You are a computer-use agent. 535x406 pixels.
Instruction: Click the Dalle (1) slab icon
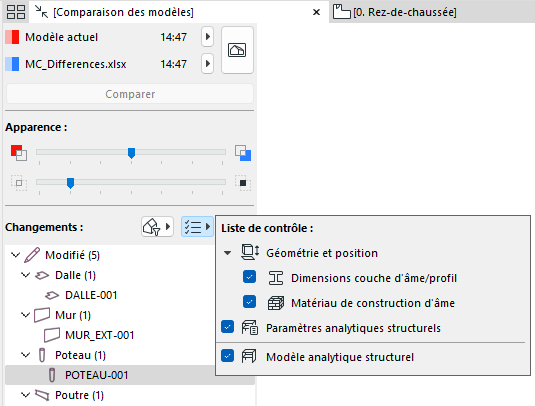(42, 275)
